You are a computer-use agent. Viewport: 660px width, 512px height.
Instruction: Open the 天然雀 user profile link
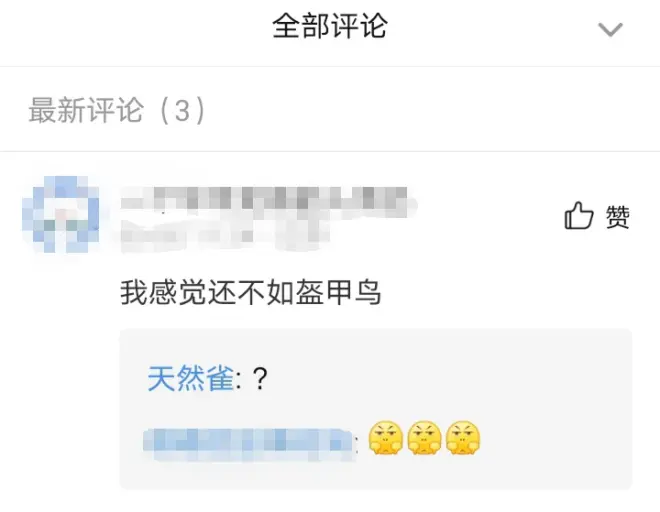190,378
